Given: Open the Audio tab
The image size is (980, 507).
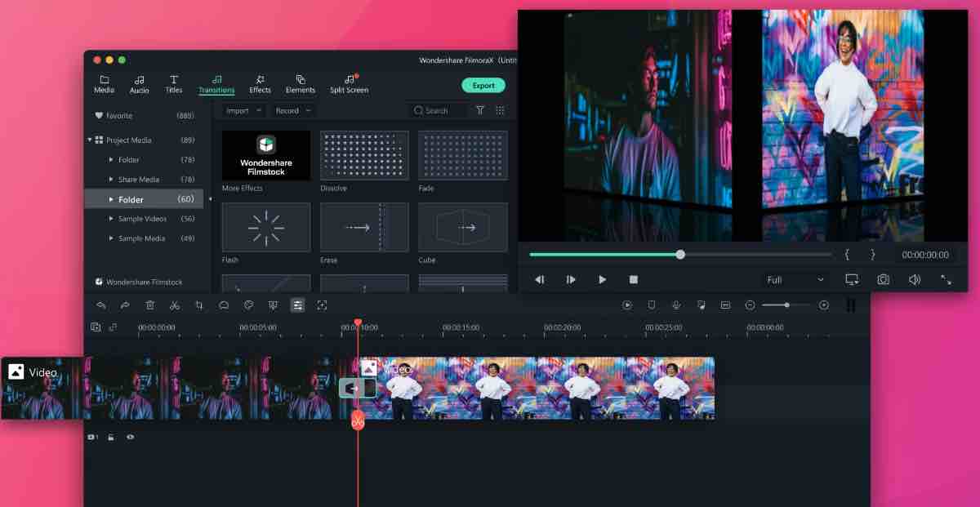Looking at the screenshot, I should tap(139, 84).
